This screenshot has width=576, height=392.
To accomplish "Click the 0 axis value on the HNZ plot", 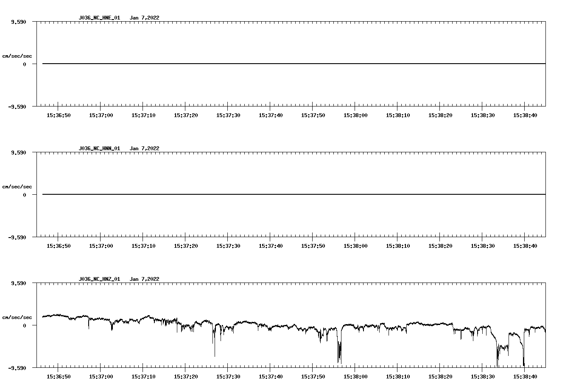I will pyautogui.click(x=25, y=325).
